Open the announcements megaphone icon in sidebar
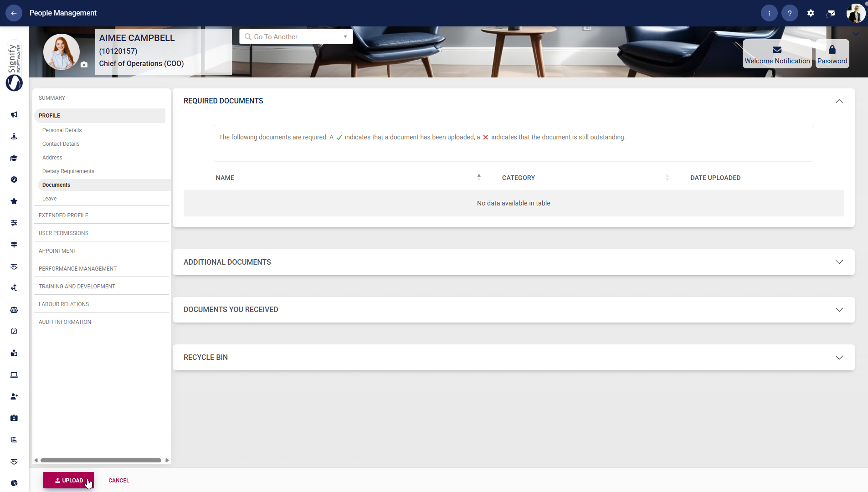Viewport: 868px width, 492px height. 14,115
